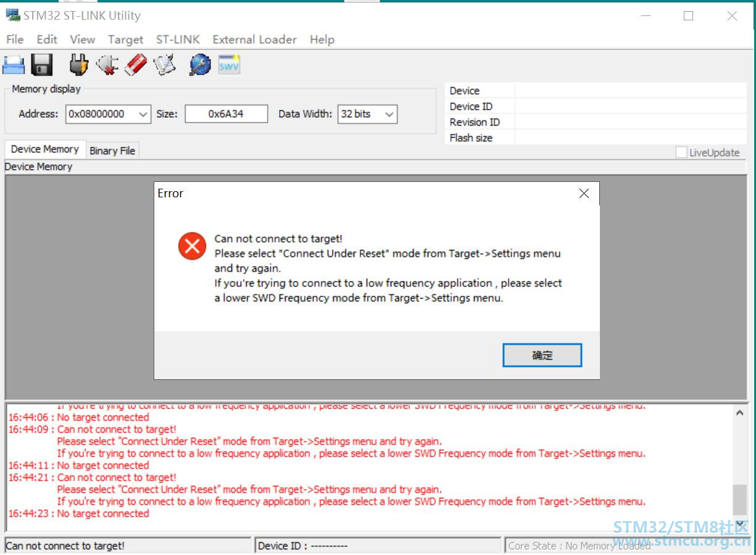Toggle the LiveUpdate checkbox
The image size is (756, 555).
click(x=681, y=152)
